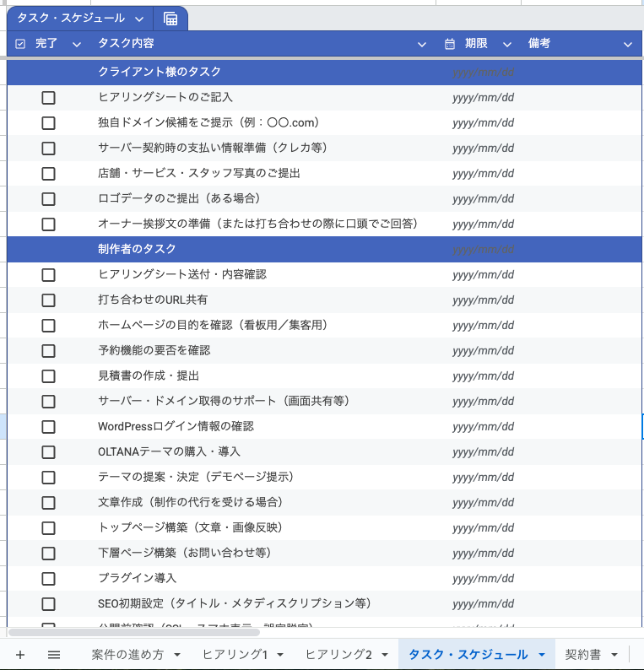Screen dimensions: 644x670
Task: Check the プラグイン導入 task box
Action: click(x=48, y=579)
